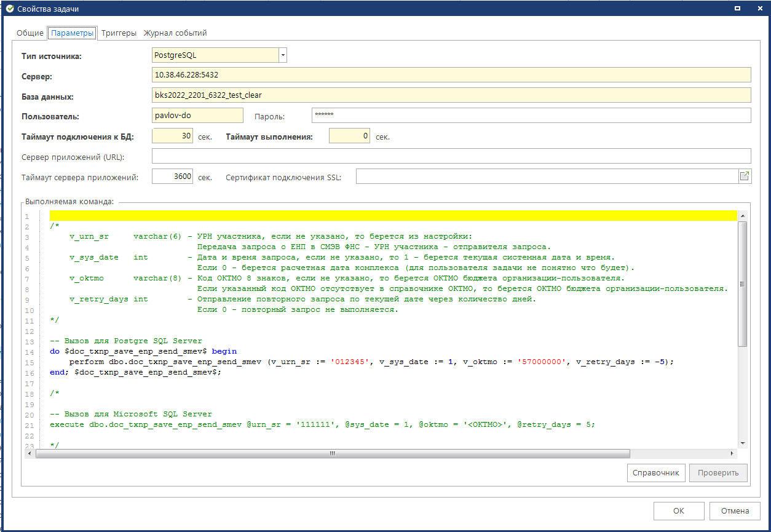Click the '111111' string in the execute line
Viewport: 771px width, 532px height.
pyautogui.click(x=318, y=424)
